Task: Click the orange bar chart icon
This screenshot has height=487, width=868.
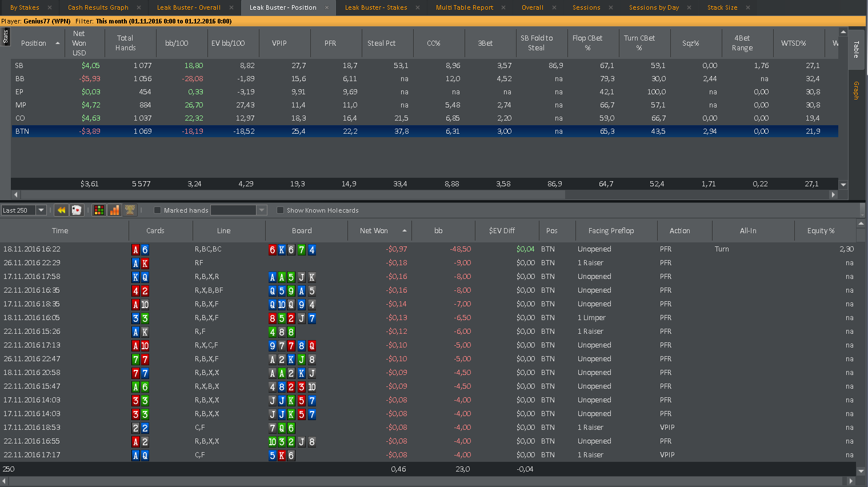Action: click(114, 210)
